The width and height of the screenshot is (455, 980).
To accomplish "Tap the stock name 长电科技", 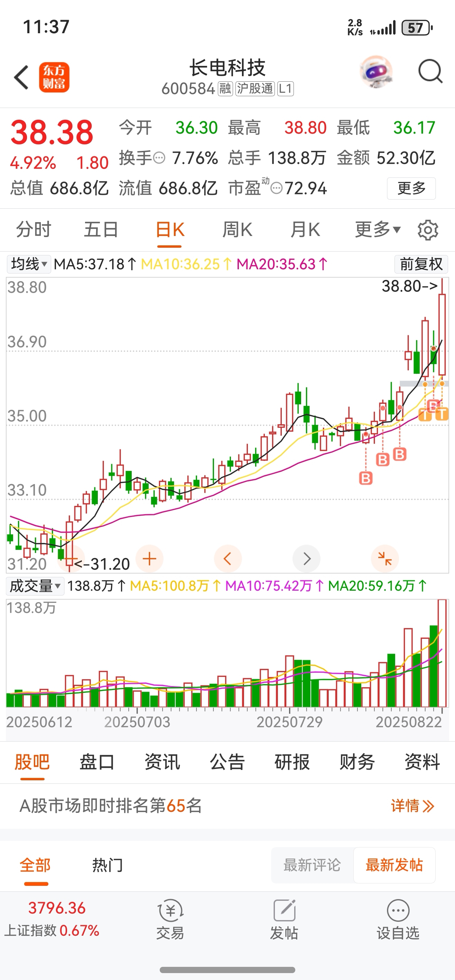I will click(x=227, y=68).
